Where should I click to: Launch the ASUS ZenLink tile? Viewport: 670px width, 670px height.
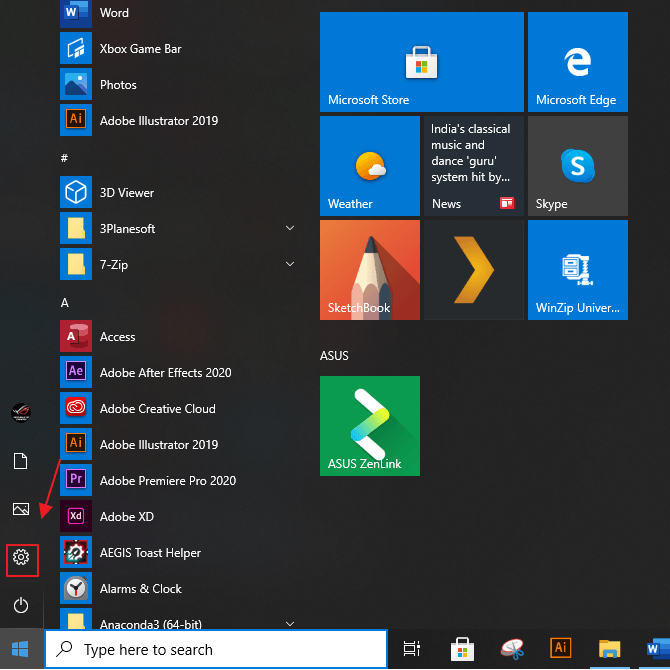click(370, 426)
